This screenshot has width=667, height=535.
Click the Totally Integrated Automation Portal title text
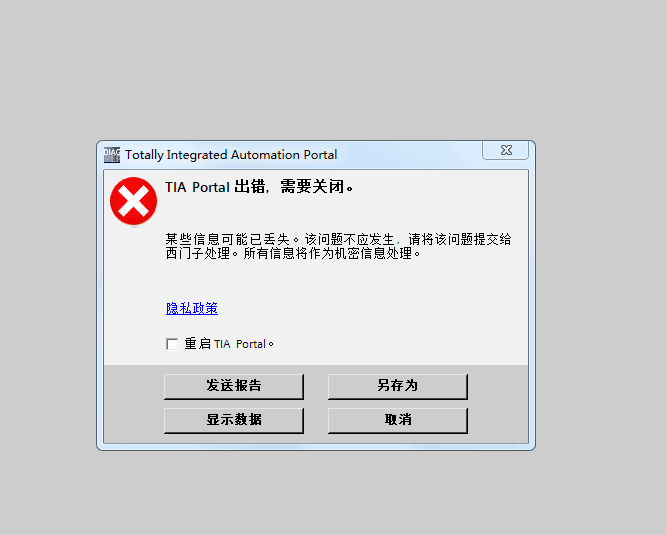coord(231,155)
